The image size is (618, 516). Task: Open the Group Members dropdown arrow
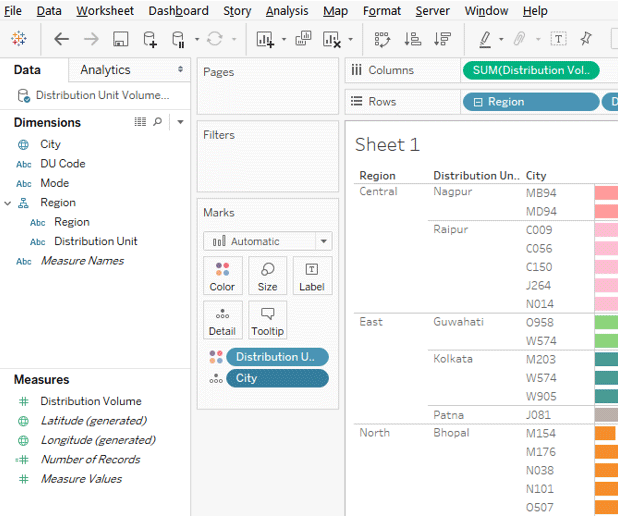(x=538, y=39)
